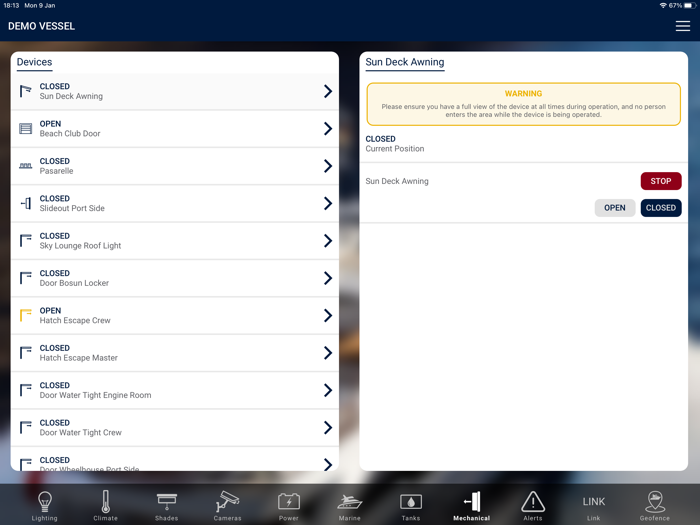Check the Wi-Fi status icon
This screenshot has width=700, height=525.
pyautogui.click(x=663, y=5)
